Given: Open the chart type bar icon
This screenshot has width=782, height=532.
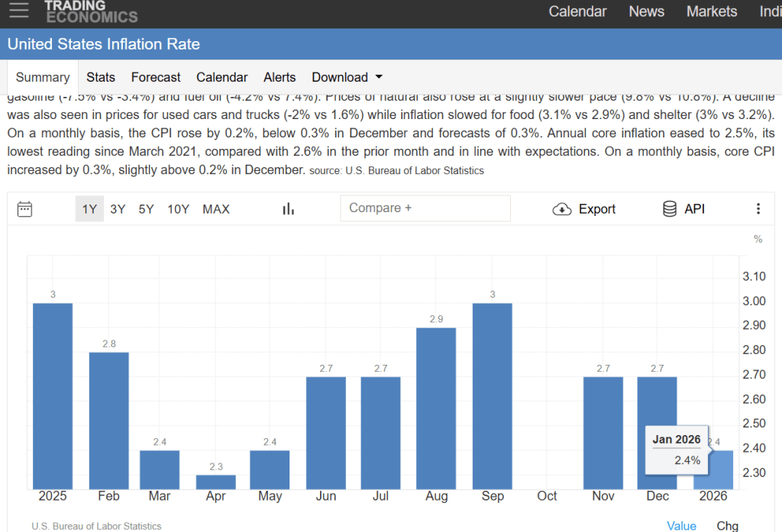Looking at the screenshot, I should 289,209.
